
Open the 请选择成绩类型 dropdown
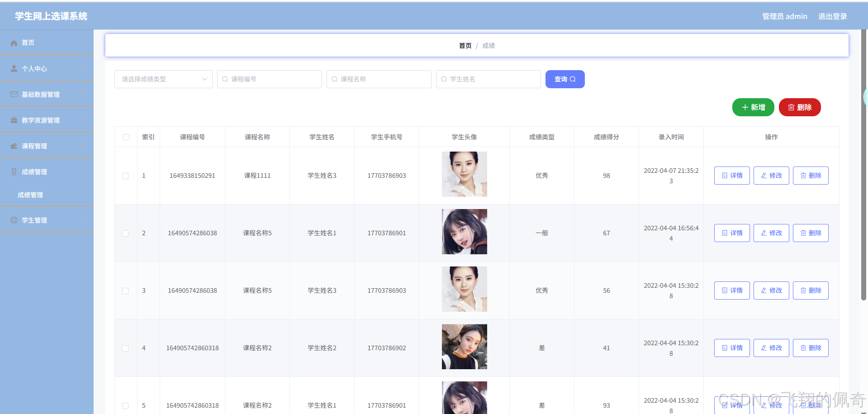(163, 79)
